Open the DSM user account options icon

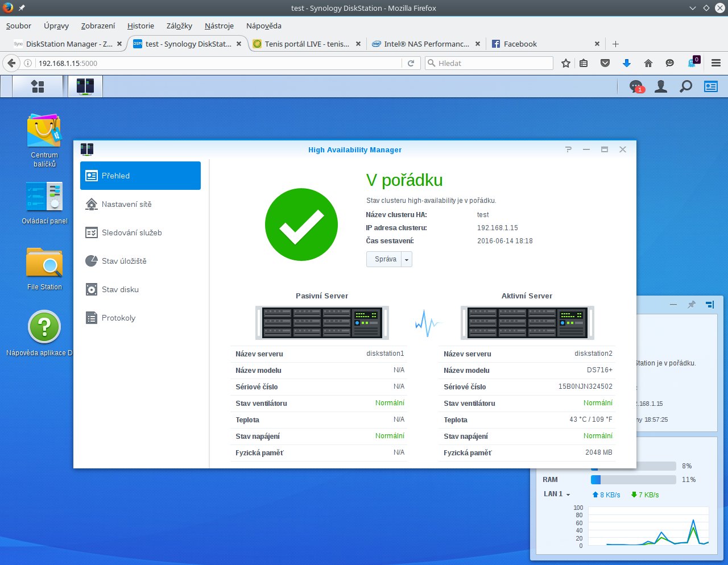click(x=661, y=86)
